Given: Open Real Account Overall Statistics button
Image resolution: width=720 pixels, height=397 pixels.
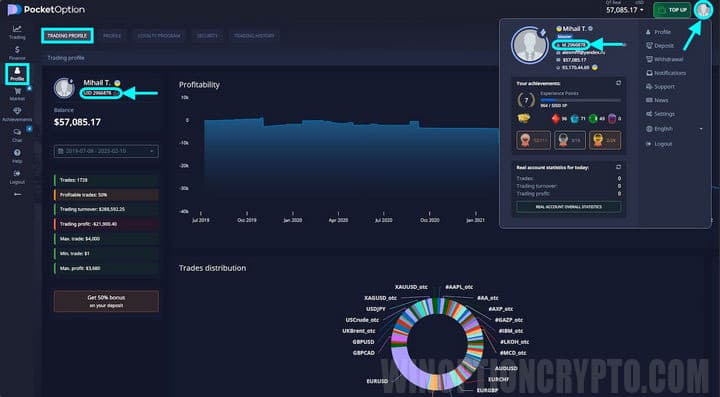Looking at the screenshot, I should (568, 207).
